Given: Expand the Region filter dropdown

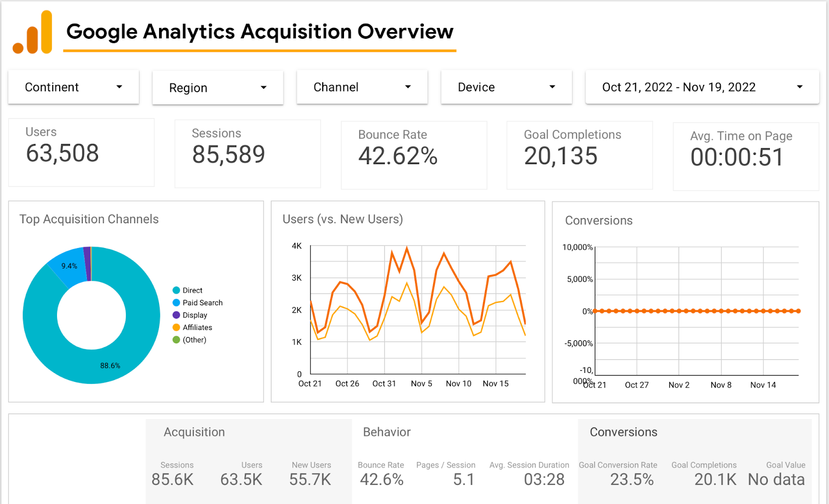Looking at the screenshot, I should coord(218,88).
